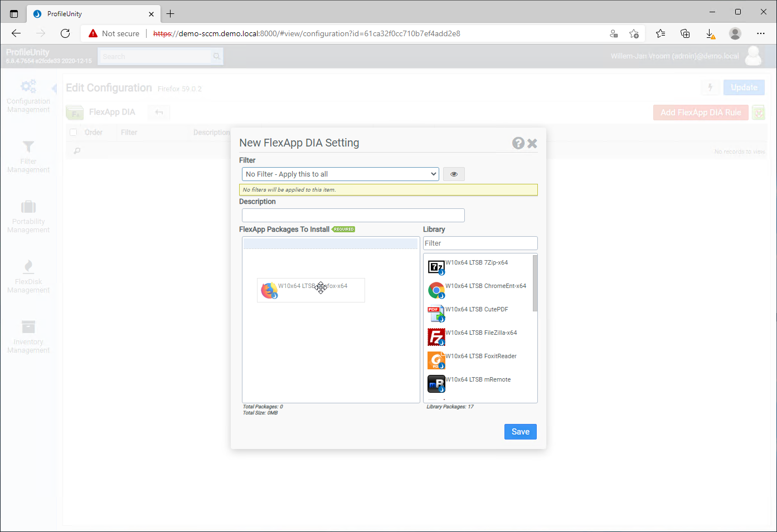Click the eye preview icon beside the Filter dropdown
The height and width of the screenshot is (532, 777).
(x=454, y=174)
